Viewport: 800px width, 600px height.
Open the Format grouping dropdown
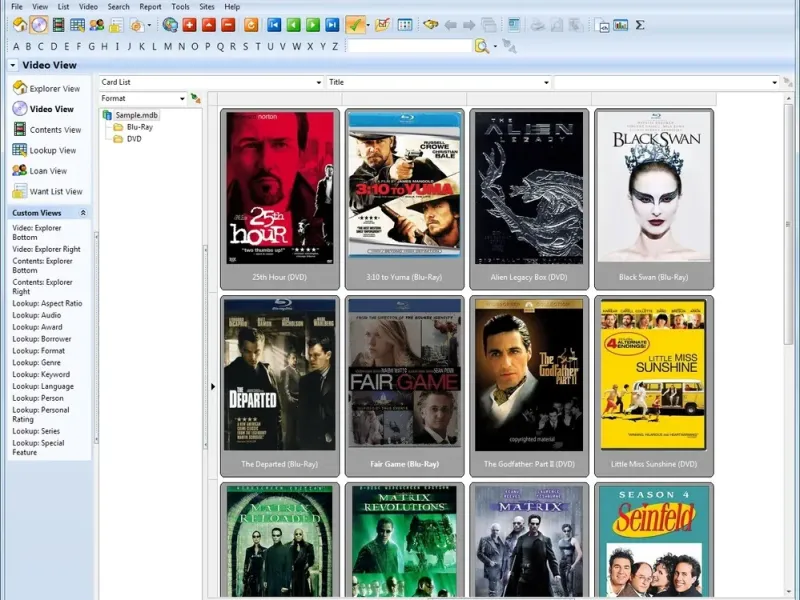[182, 99]
